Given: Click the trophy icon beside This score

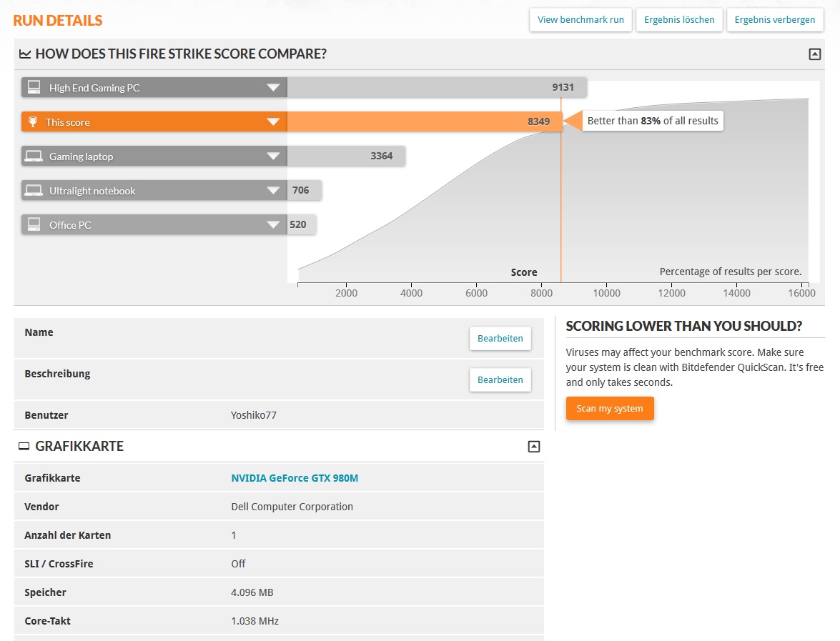Looking at the screenshot, I should (x=33, y=122).
